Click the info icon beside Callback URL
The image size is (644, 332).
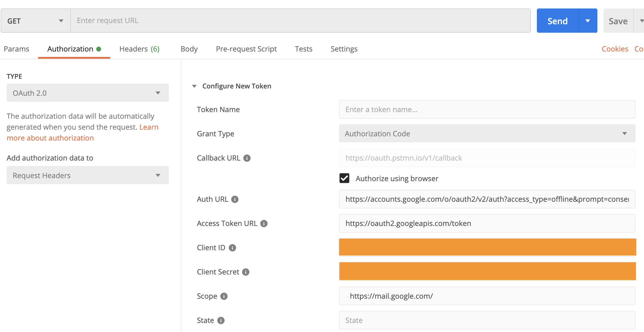[247, 158]
